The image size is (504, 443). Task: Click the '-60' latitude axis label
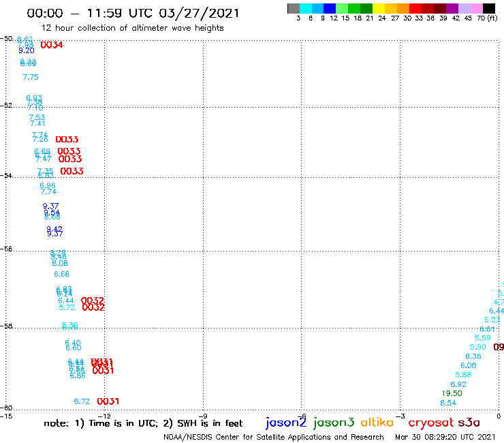tap(6, 408)
